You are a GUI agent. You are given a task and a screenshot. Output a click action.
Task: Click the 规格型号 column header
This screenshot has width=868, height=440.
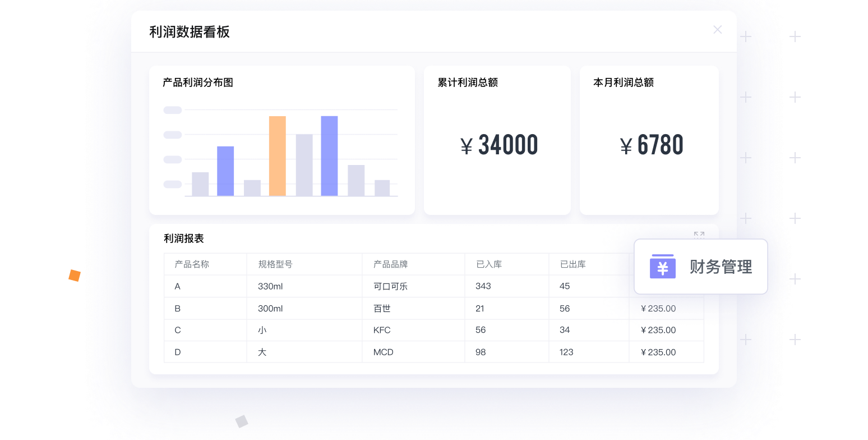click(275, 264)
